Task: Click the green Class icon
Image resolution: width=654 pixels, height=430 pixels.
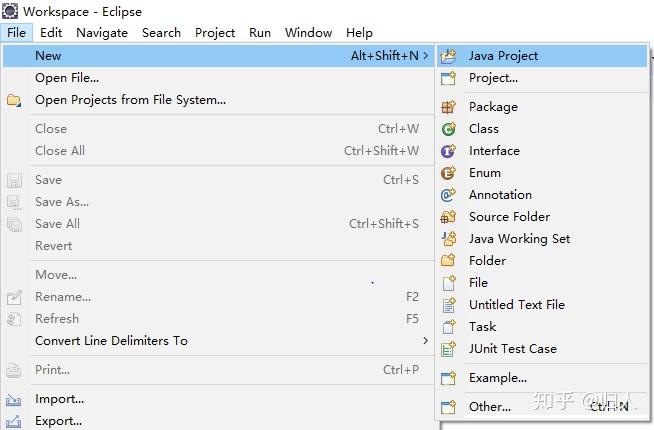Action: tap(448, 129)
